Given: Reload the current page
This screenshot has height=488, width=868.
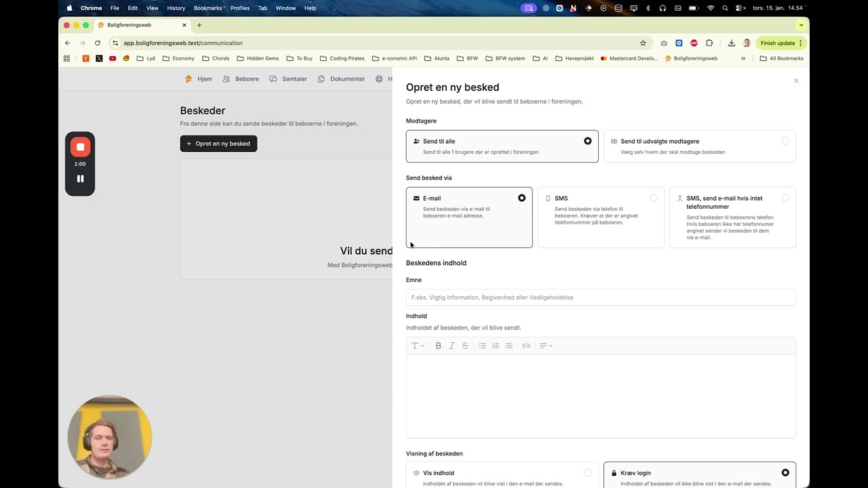Looking at the screenshot, I should [x=98, y=43].
